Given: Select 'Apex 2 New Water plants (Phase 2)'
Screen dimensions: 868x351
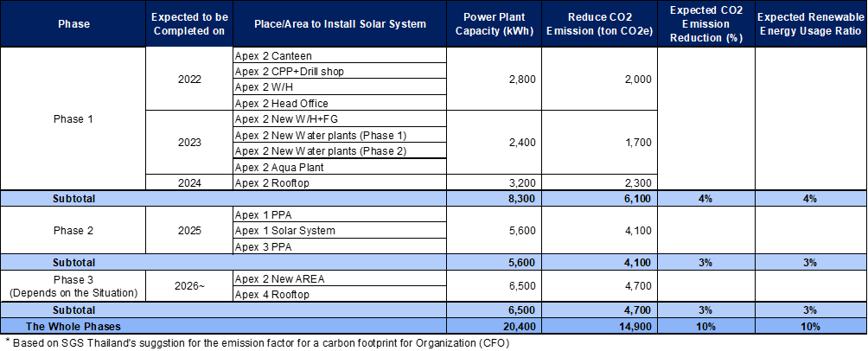Looking at the screenshot, I should 340,150.
